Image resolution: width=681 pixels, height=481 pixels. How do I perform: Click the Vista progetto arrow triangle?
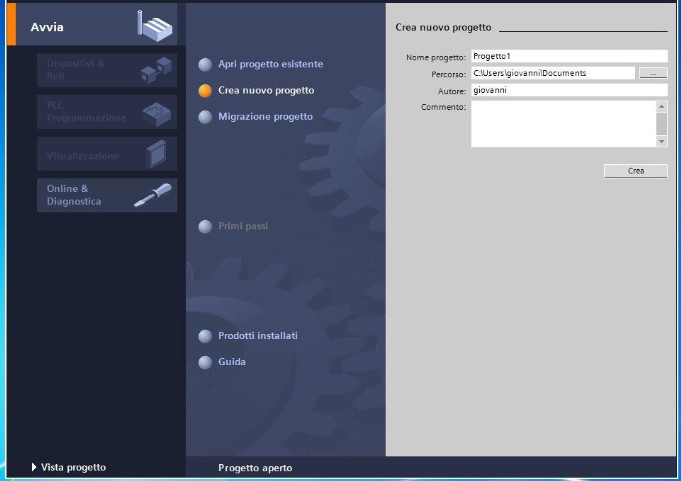tap(34, 467)
